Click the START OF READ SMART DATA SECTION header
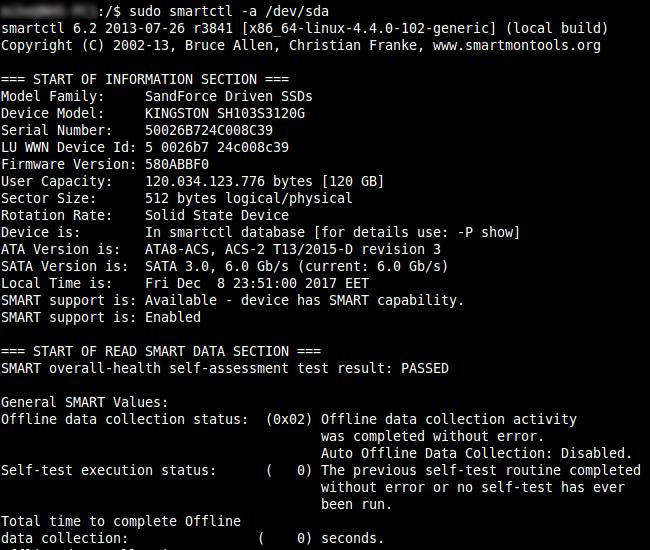The height and width of the screenshot is (550, 650). point(161,351)
